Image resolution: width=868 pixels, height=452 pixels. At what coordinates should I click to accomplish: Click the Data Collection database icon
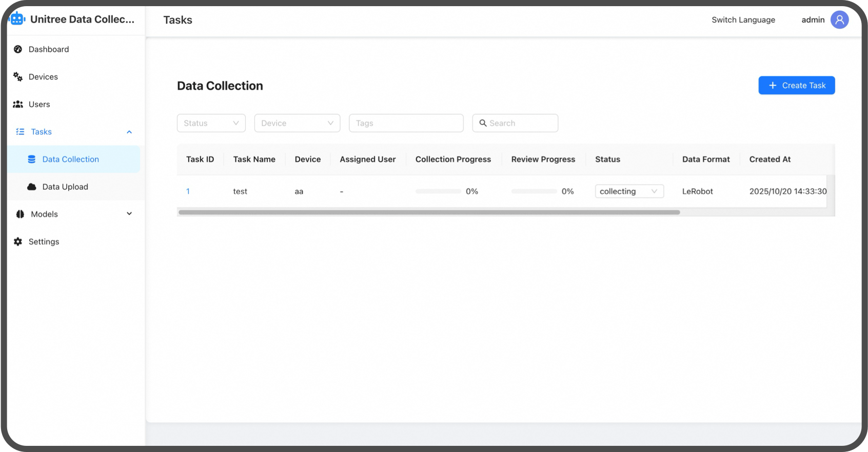pos(32,159)
